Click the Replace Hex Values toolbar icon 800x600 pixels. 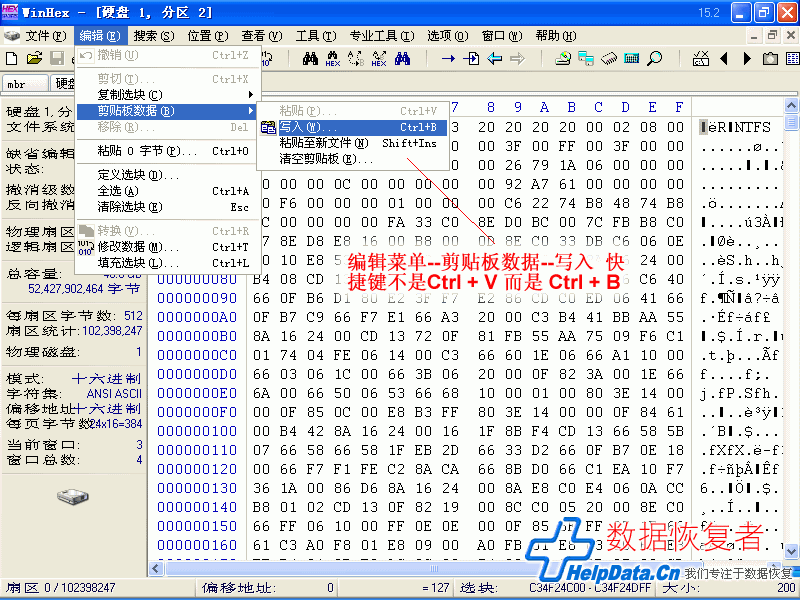[379, 59]
